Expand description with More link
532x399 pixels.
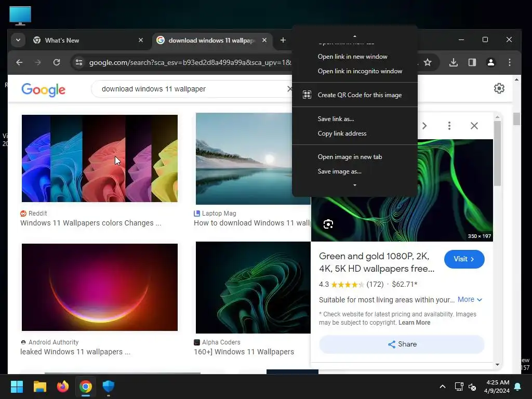[470, 300]
